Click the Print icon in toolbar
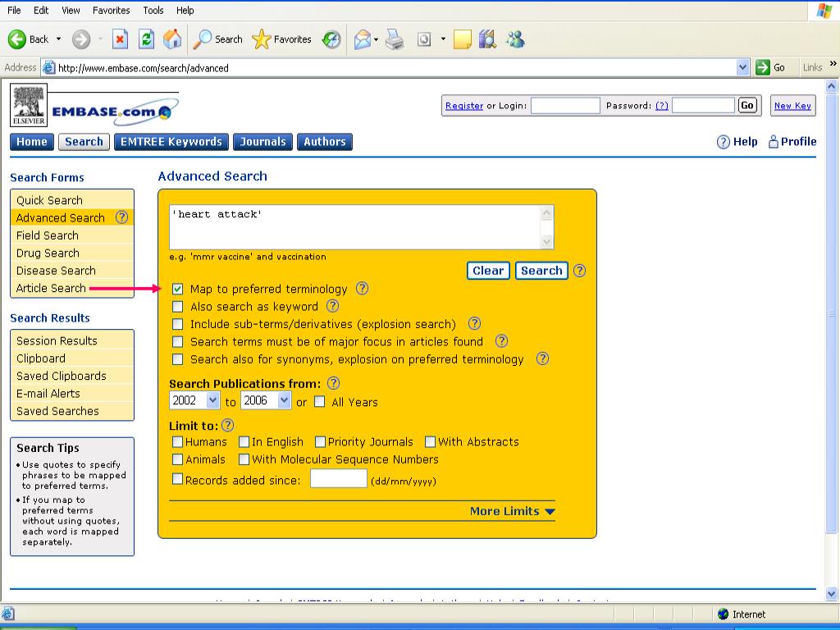Viewport: 840px width, 630px height. point(395,39)
